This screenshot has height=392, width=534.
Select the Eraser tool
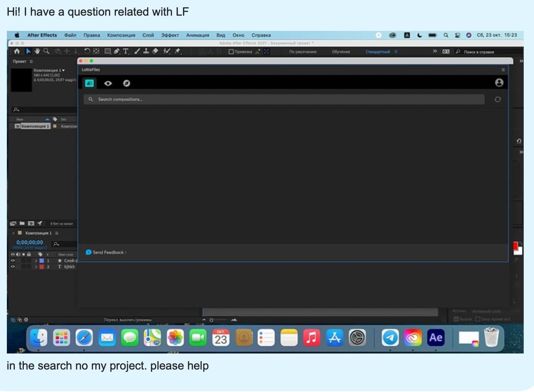[155, 51]
